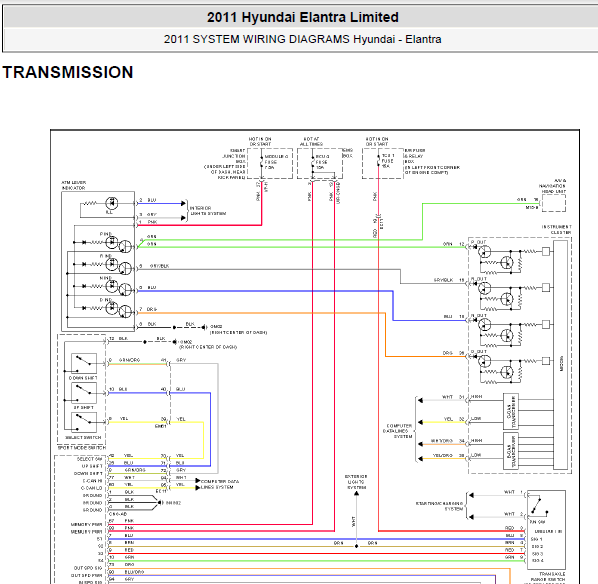
Task: Click the D IND indicator label
Action: click(x=106, y=300)
